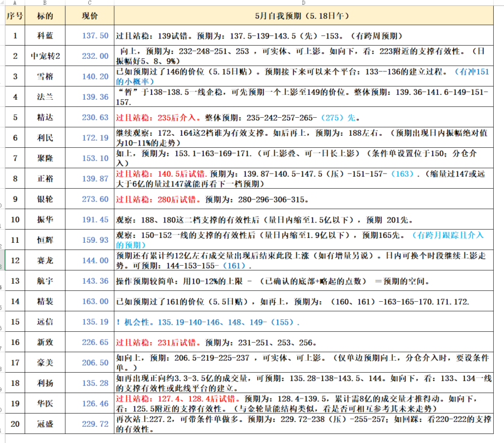Select the cell 航宇
The image size is (504, 443).
coord(45,281)
